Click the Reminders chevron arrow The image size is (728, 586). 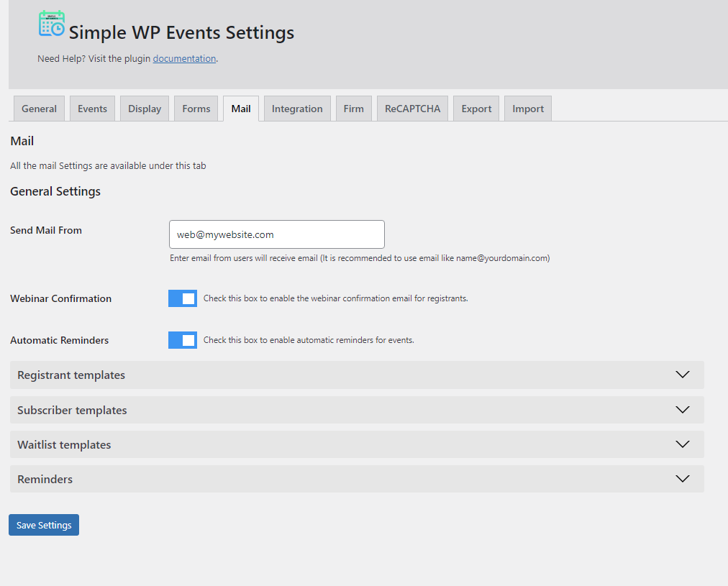click(x=683, y=478)
